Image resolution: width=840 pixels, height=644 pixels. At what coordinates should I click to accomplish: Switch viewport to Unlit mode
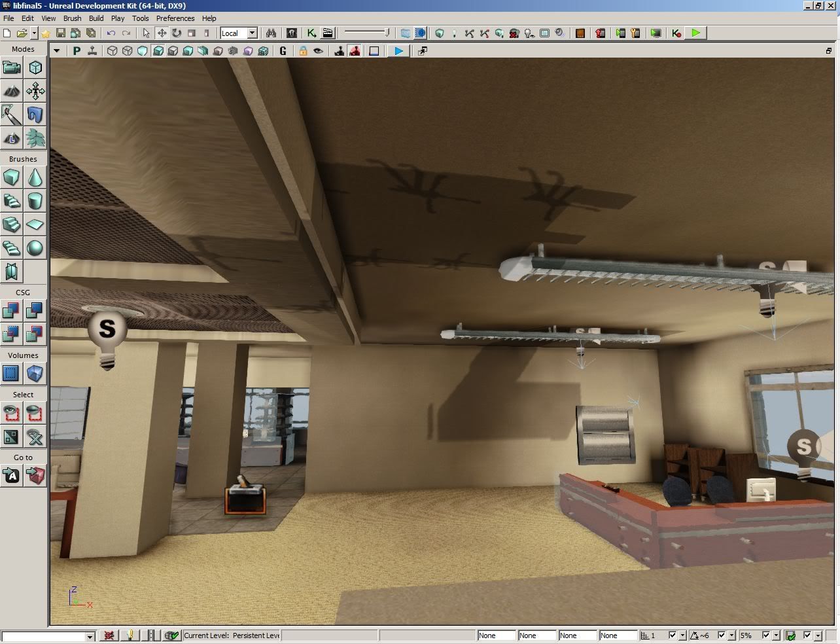[143, 50]
